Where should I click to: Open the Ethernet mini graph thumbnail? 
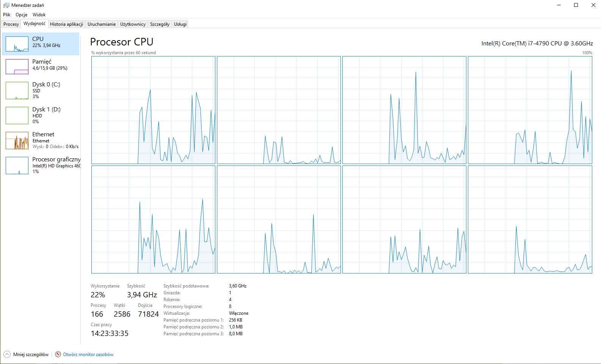(17, 141)
